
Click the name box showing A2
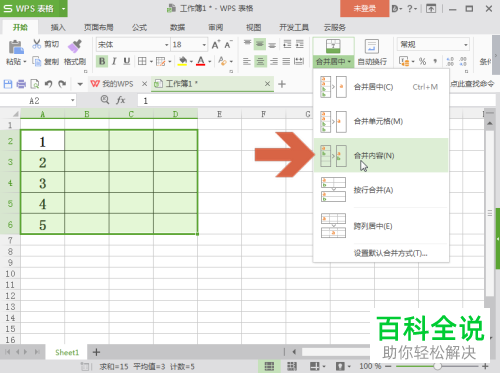click(38, 101)
